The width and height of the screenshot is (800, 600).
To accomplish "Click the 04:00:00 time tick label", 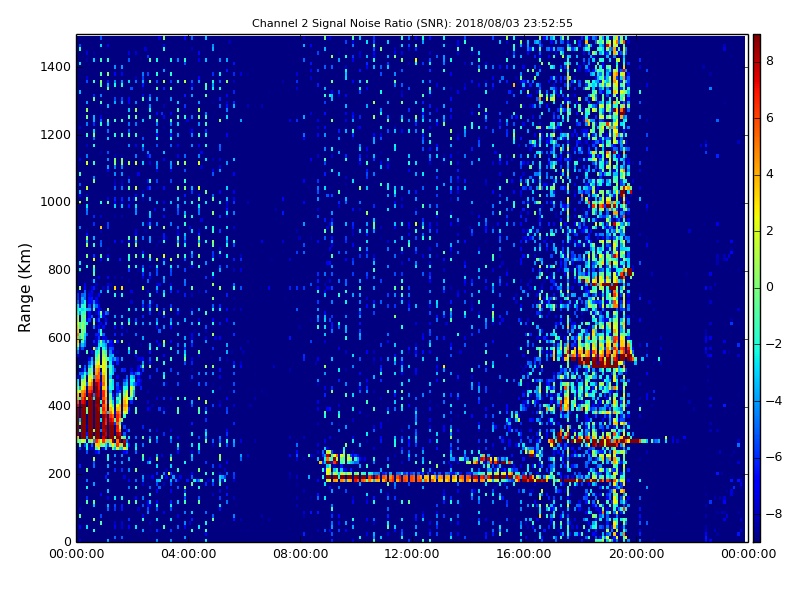I will tap(188, 554).
